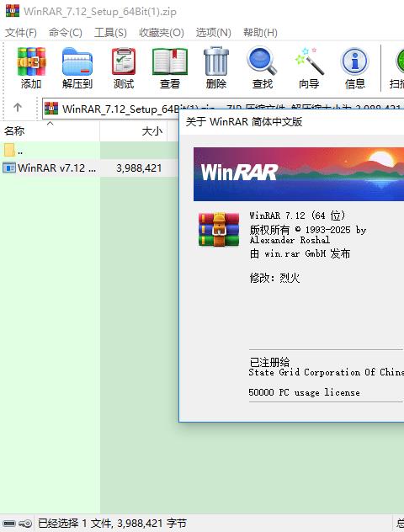
Task: Click the "50000 PC usage license" text
Action: [x=305, y=392]
